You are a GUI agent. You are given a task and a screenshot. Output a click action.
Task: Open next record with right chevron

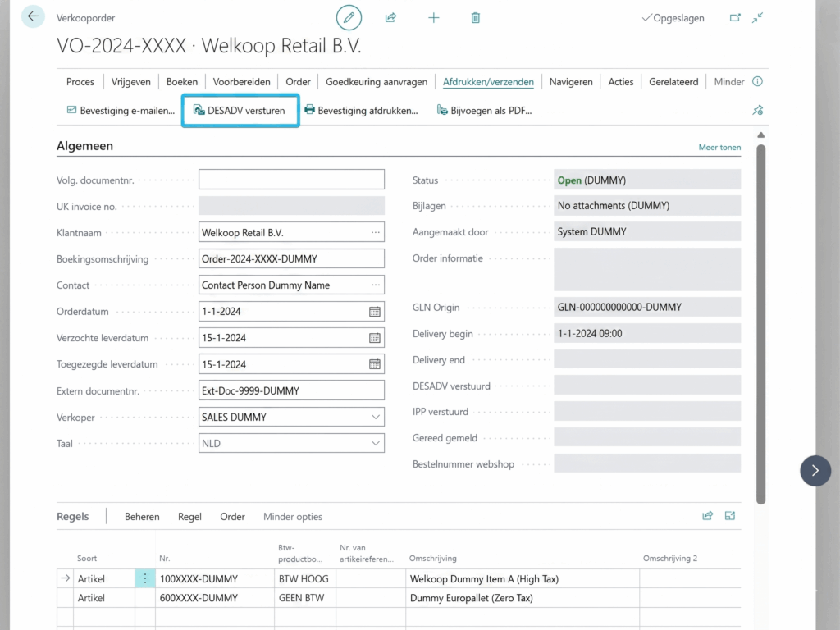815,470
